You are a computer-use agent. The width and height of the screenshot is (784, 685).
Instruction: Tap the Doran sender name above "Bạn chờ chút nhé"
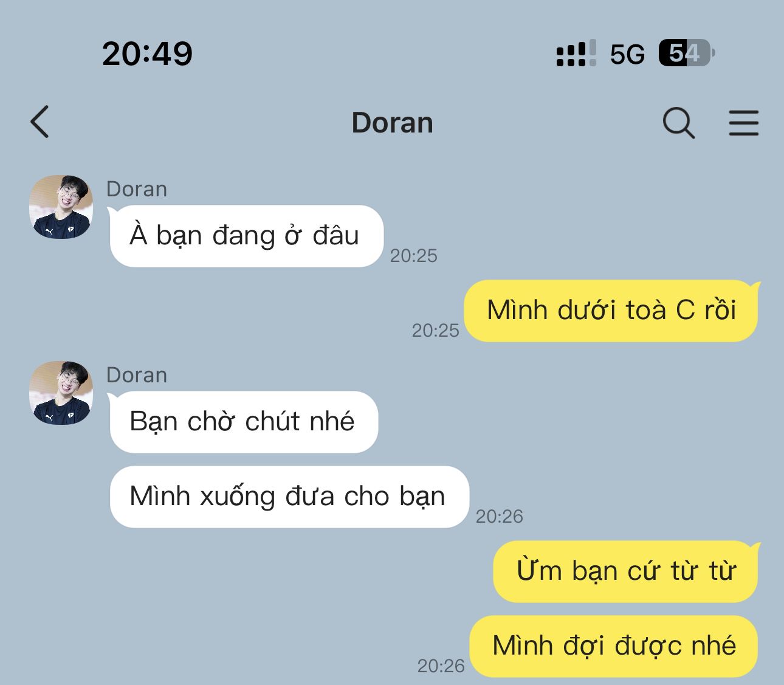tap(137, 375)
